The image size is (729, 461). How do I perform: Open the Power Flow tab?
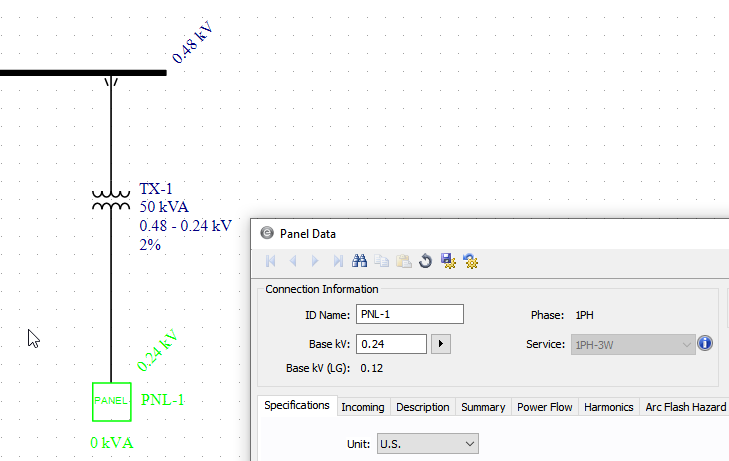click(x=544, y=407)
